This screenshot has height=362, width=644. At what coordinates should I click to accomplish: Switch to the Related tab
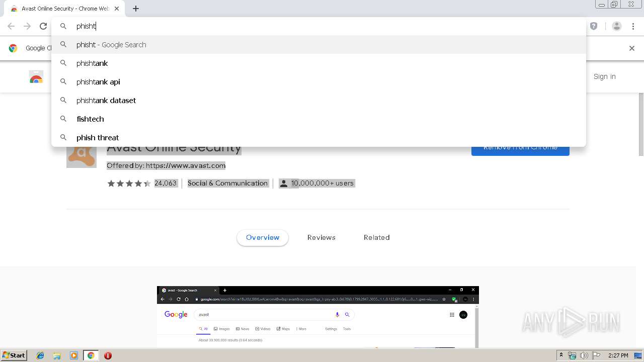(x=377, y=237)
